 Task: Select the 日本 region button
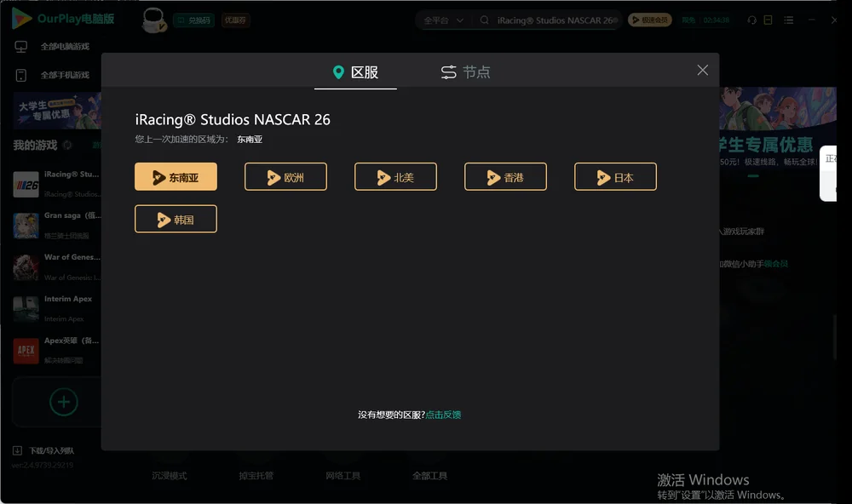click(615, 176)
